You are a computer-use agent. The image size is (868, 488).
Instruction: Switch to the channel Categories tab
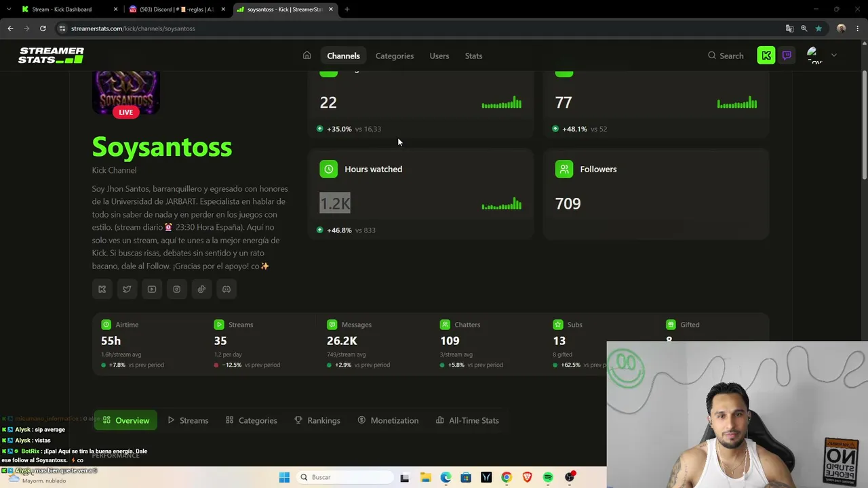pos(251,420)
